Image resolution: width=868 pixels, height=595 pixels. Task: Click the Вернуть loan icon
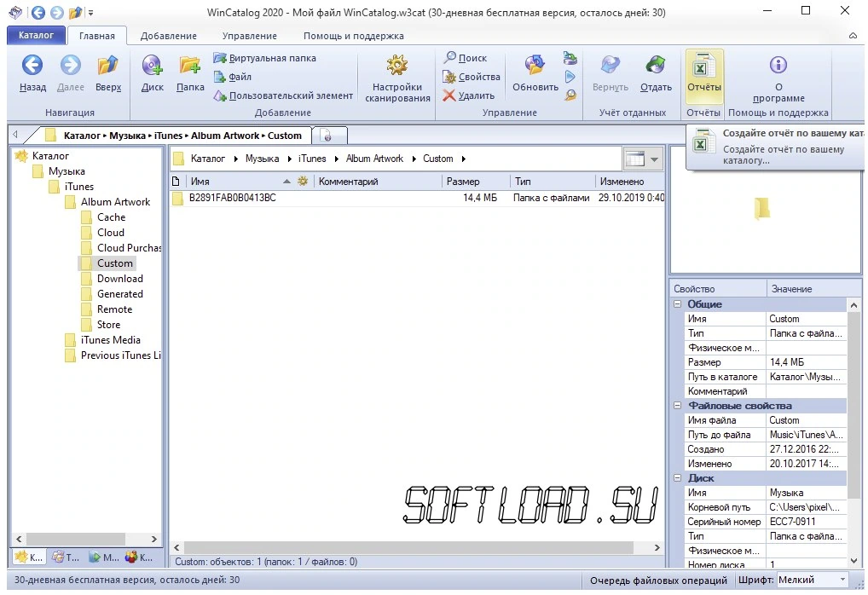610,66
